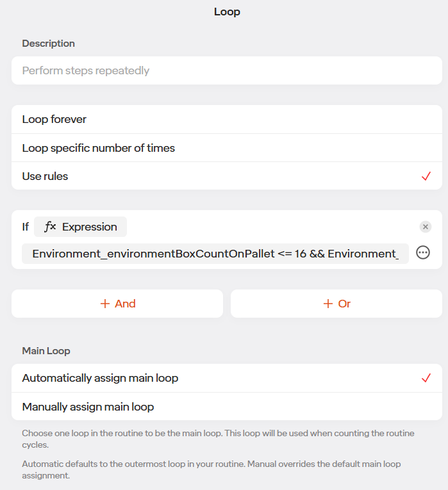Select the Use rules option
The height and width of the screenshot is (490, 448).
point(227,176)
